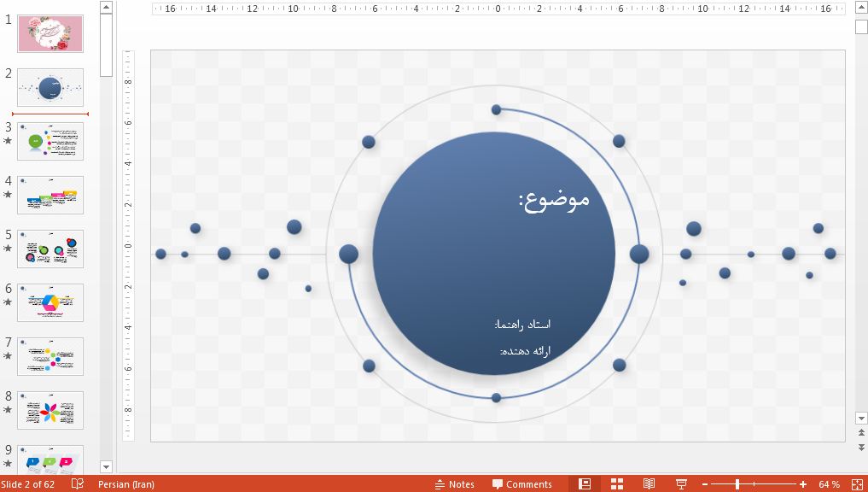
Task: Toggle the Notes pane
Action: click(455, 483)
